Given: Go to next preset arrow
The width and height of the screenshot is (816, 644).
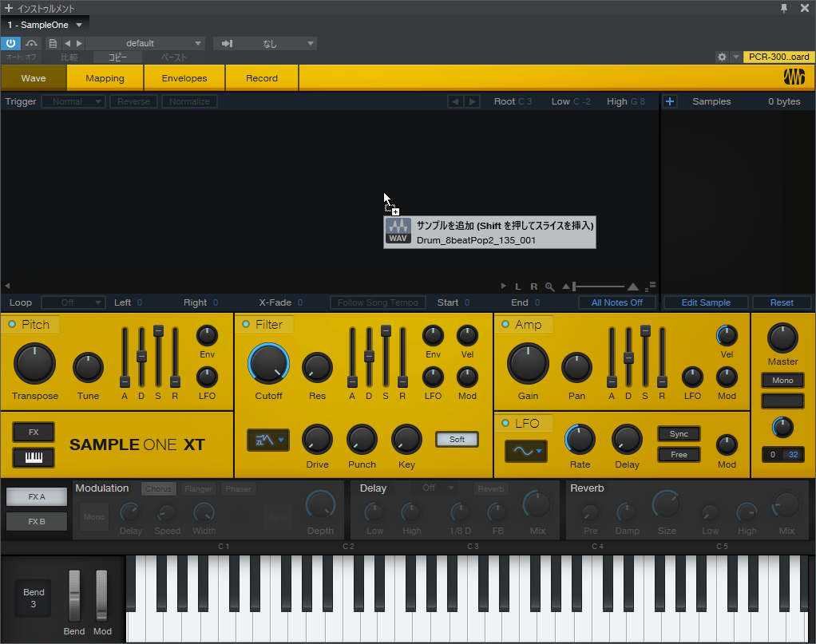Looking at the screenshot, I should point(79,44).
